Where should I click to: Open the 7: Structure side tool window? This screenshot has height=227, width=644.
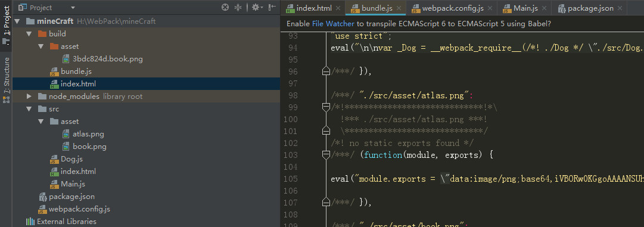(x=6, y=80)
